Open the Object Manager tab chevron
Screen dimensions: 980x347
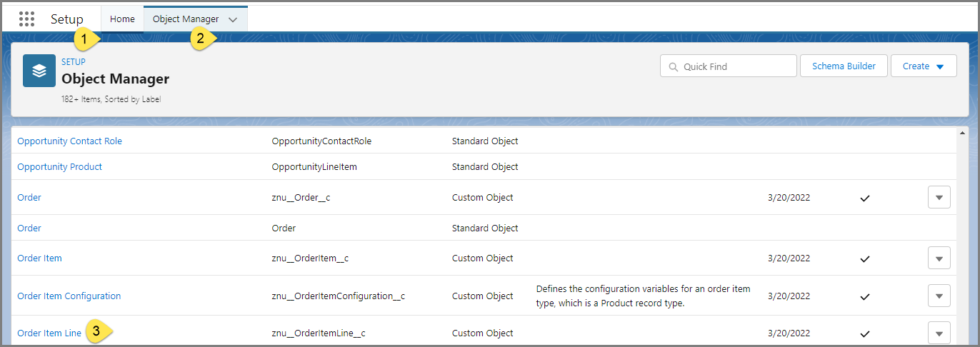tap(233, 20)
